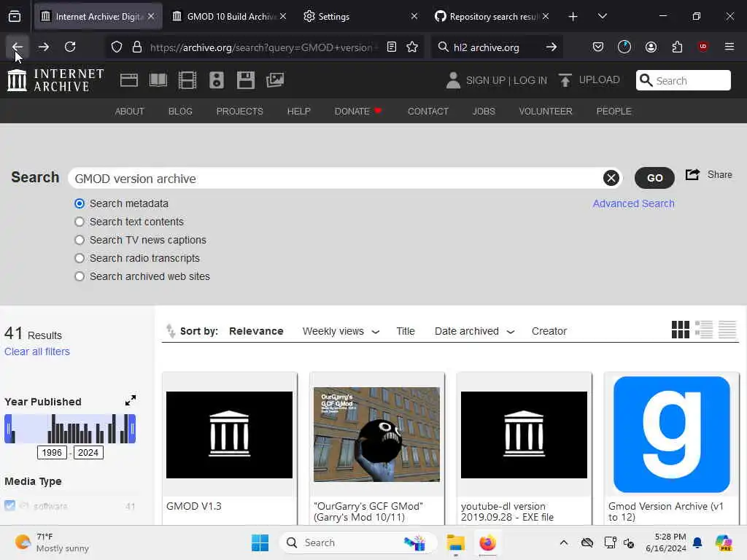
Task: Open the Advanced Search link
Action: [x=633, y=203]
